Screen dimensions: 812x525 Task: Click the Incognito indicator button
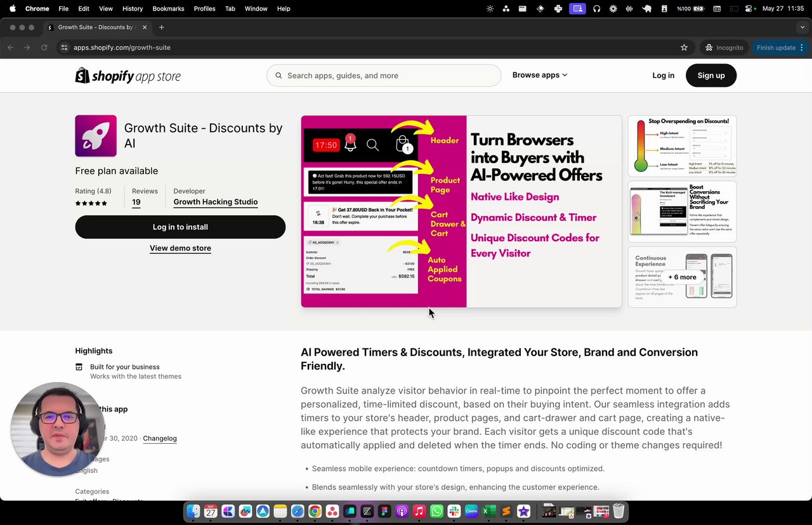pos(724,48)
